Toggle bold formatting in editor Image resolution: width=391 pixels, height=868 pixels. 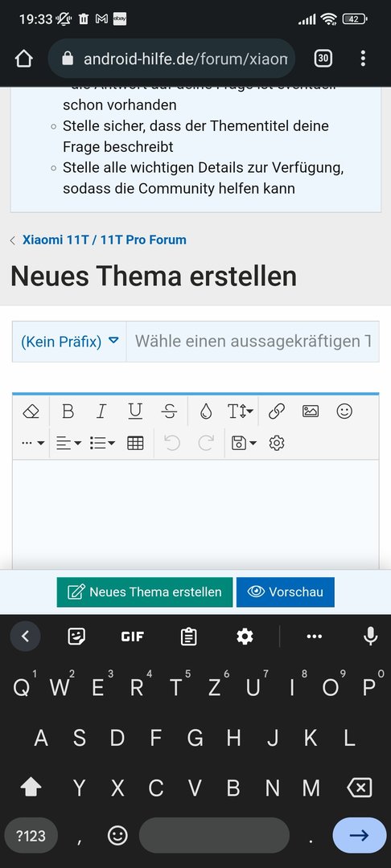click(68, 411)
